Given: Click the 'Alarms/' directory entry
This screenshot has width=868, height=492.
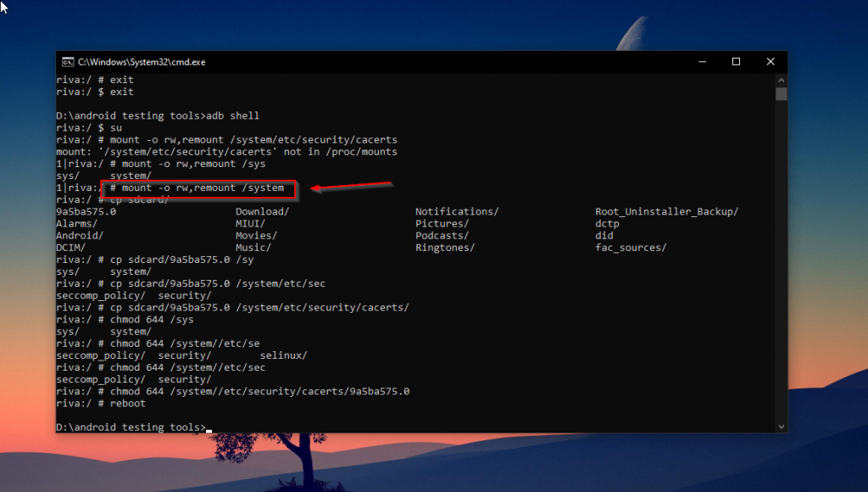Looking at the screenshot, I should coord(76,224).
